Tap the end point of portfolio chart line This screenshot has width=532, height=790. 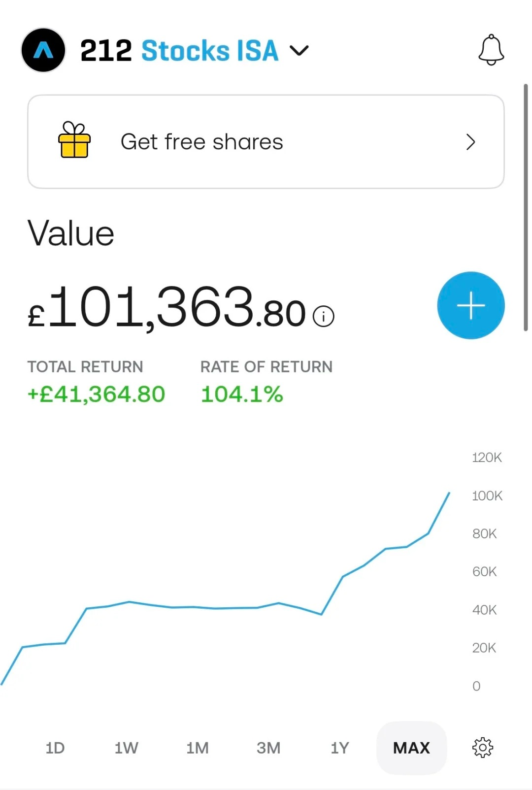pyautogui.click(x=449, y=493)
